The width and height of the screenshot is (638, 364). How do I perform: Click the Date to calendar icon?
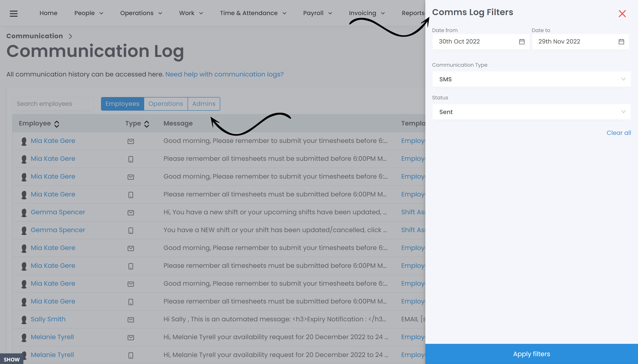(621, 41)
